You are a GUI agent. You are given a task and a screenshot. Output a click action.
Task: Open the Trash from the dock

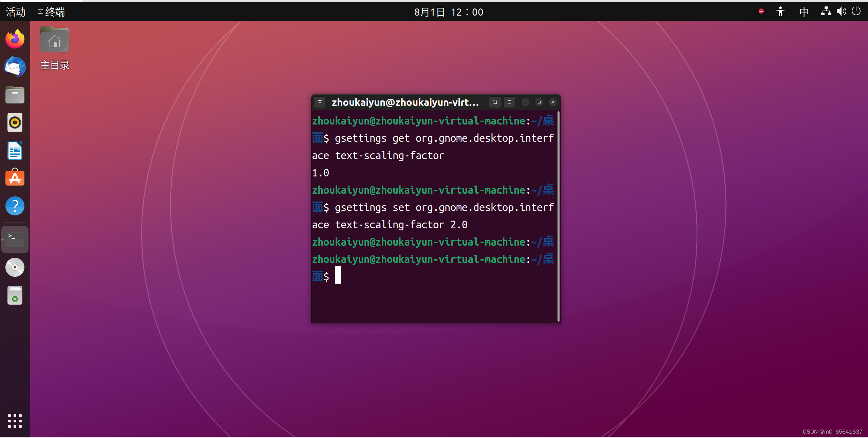point(15,295)
